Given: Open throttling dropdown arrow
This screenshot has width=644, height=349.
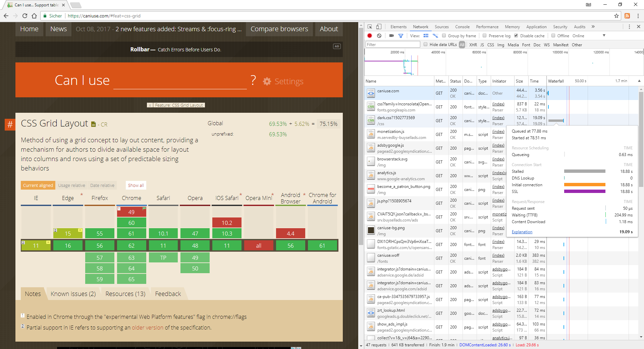Looking at the screenshot, I should click(604, 36).
